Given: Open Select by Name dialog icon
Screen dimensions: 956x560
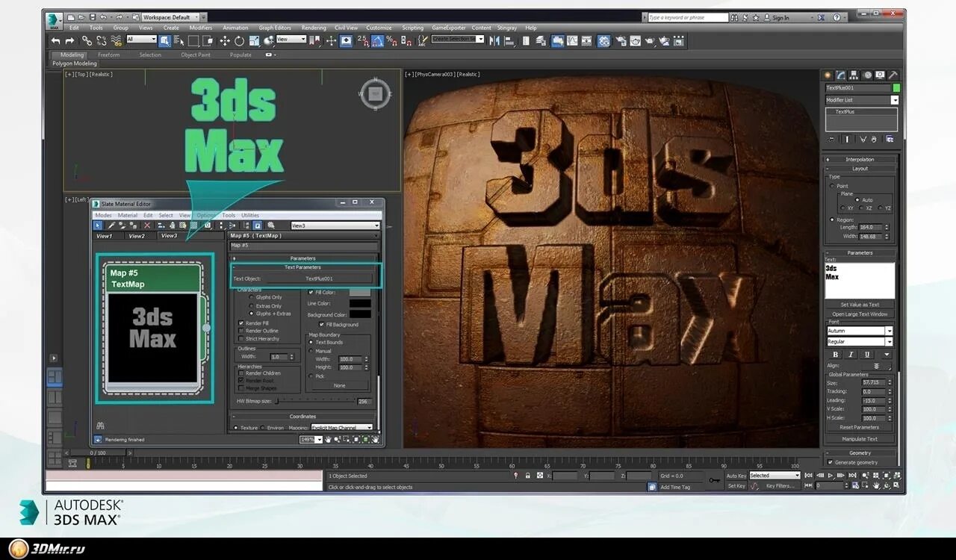Looking at the screenshot, I should [x=177, y=41].
